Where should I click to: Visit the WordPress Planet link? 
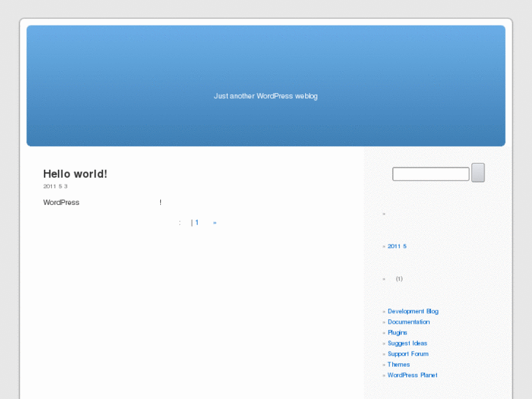(x=412, y=376)
